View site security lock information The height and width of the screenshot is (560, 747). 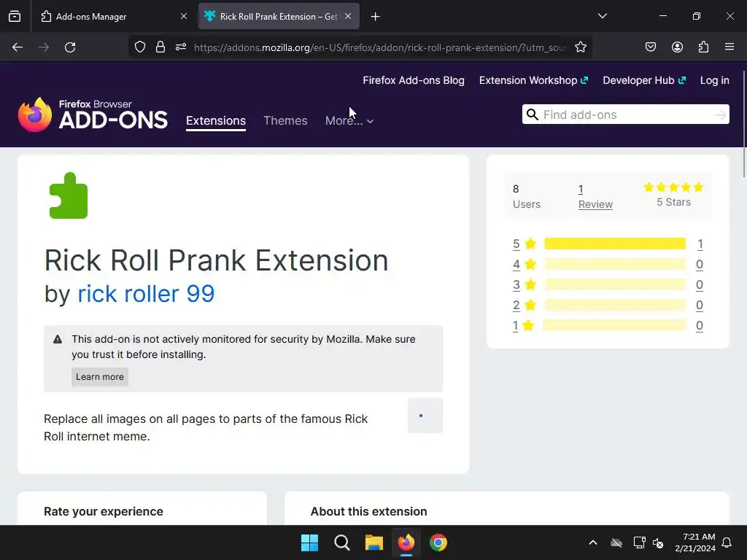pyautogui.click(x=160, y=47)
